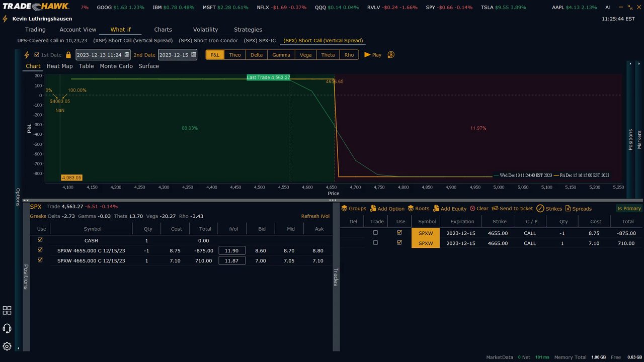
Task: Click the 4,083.05 price marker on the chart axis
Action: point(71,177)
